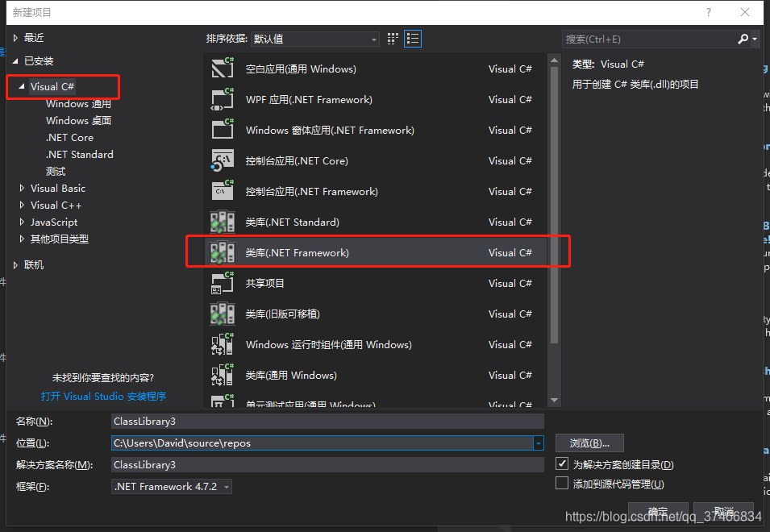This screenshot has height=532, width=770.
Task: Click the help question mark icon
Action: pyautogui.click(x=708, y=12)
